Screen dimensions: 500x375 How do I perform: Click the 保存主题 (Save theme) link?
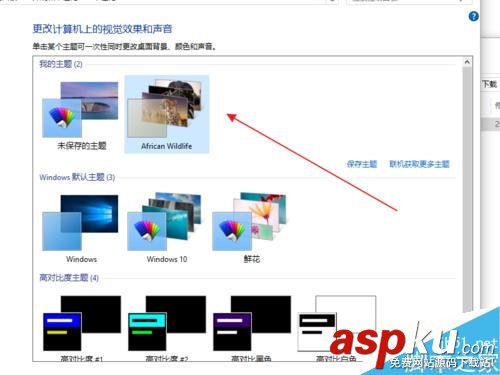(x=362, y=164)
